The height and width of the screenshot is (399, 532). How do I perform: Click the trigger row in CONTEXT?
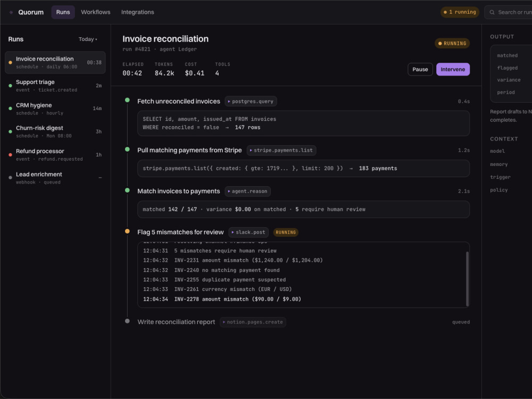tap(511, 177)
